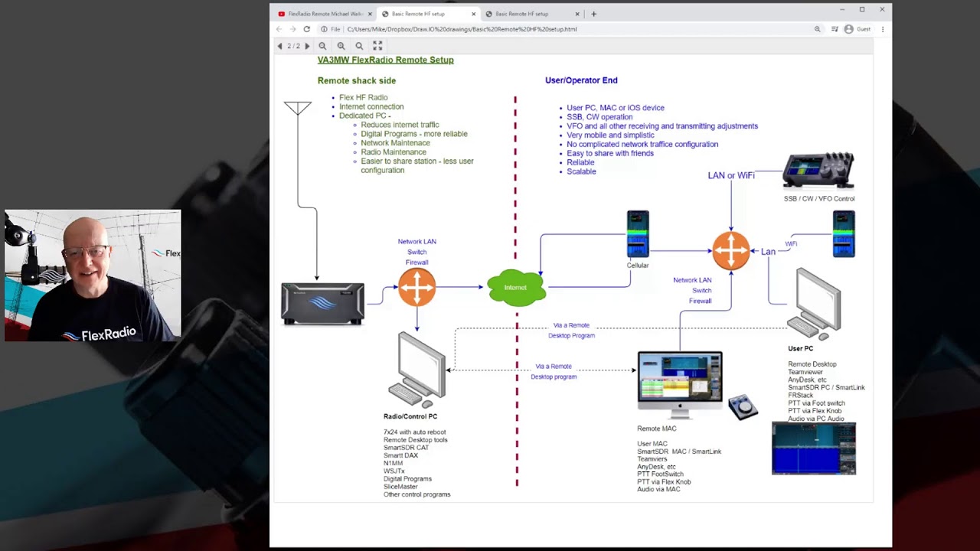This screenshot has height=551, width=980.
Task: Go forward in browser history
Action: 292,29
